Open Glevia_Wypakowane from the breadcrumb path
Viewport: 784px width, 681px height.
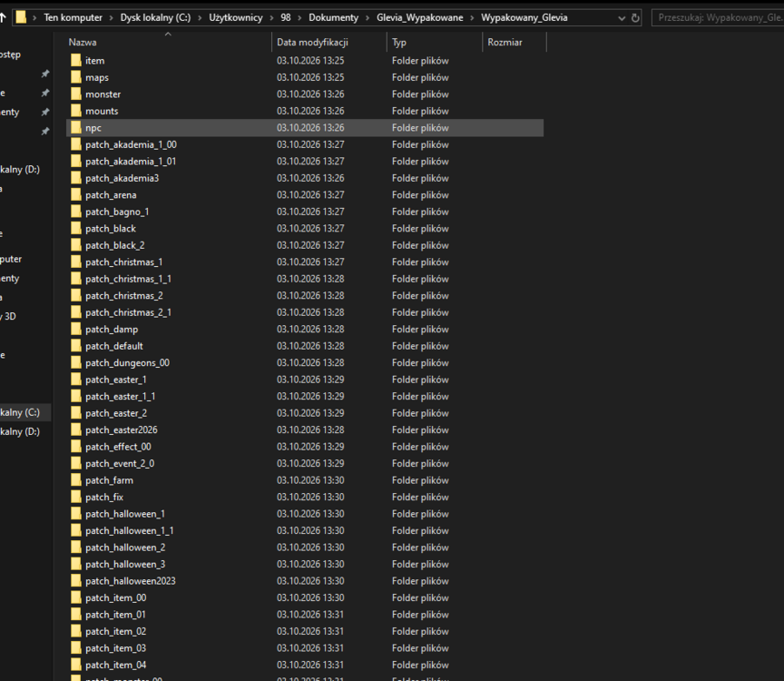pyautogui.click(x=420, y=17)
